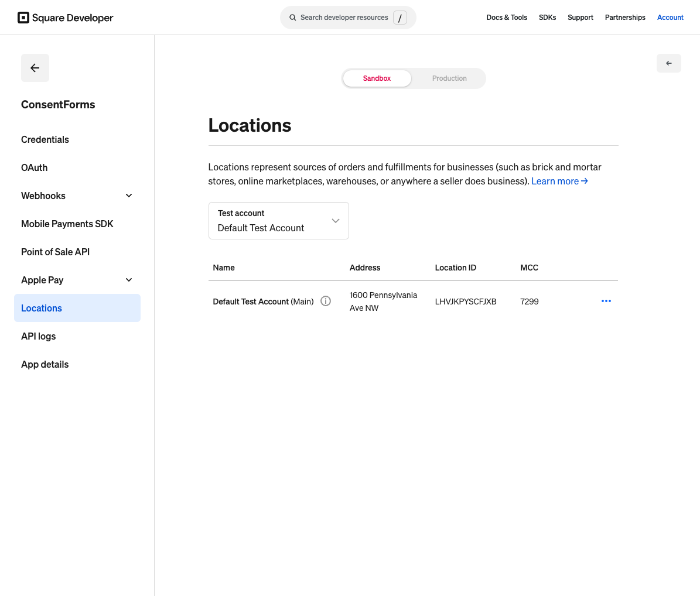This screenshot has height=596, width=700.
Task: Go back using the sidebar arrow button
Action: click(35, 68)
